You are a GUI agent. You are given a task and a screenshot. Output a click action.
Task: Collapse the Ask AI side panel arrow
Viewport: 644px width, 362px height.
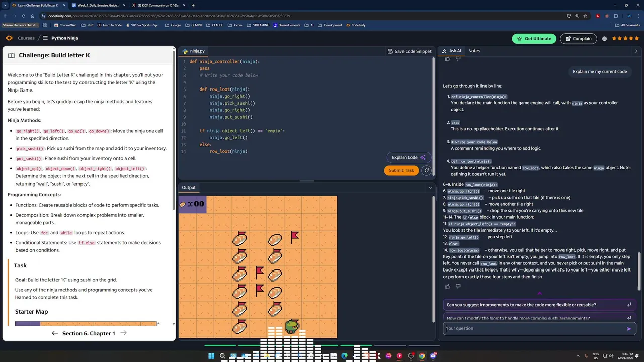tap(636, 51)
